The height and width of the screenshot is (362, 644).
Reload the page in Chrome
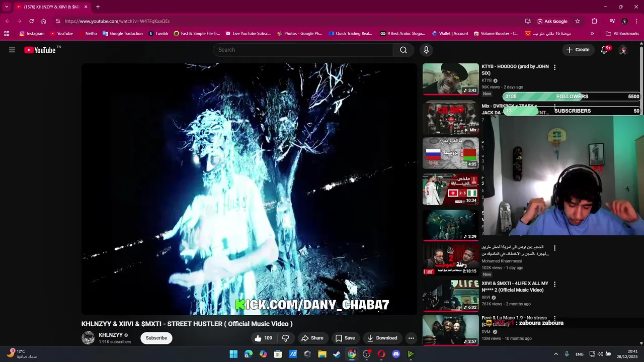(31, 21)
